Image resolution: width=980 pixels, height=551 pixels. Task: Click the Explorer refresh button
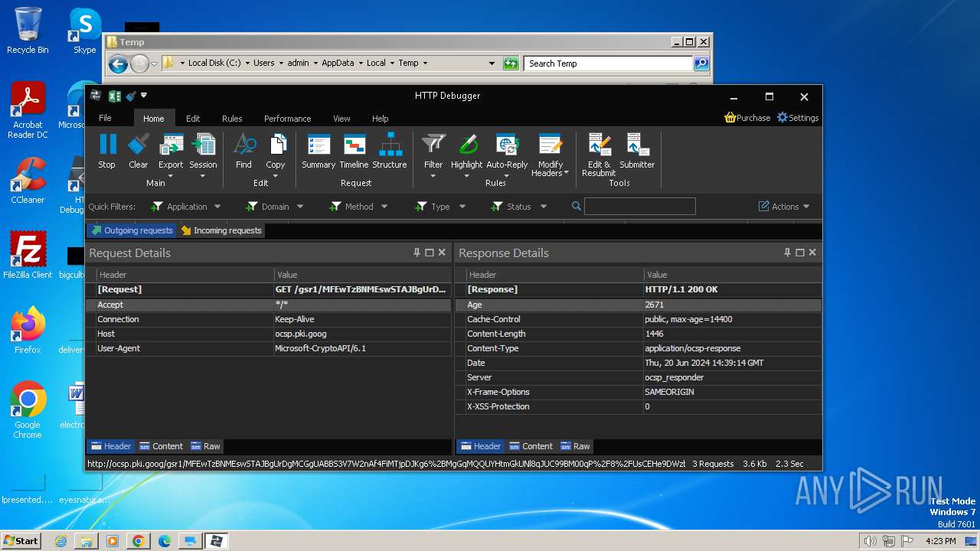coord(511,64)
